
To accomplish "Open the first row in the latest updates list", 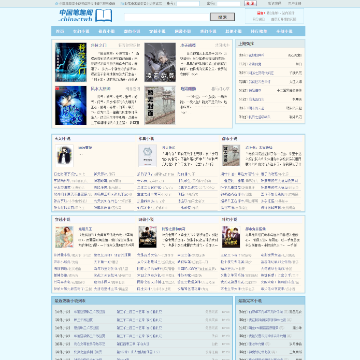I will (142, 312).
